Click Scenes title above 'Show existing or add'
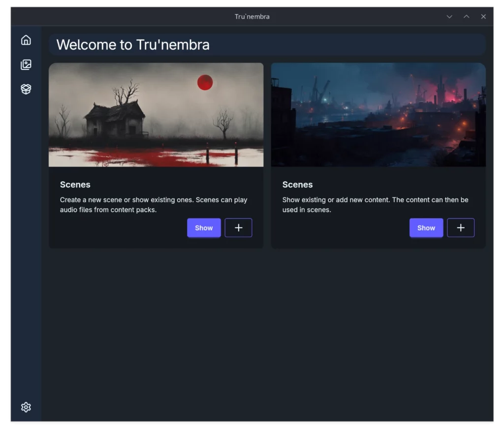504x436 pixels. (297, 185)
